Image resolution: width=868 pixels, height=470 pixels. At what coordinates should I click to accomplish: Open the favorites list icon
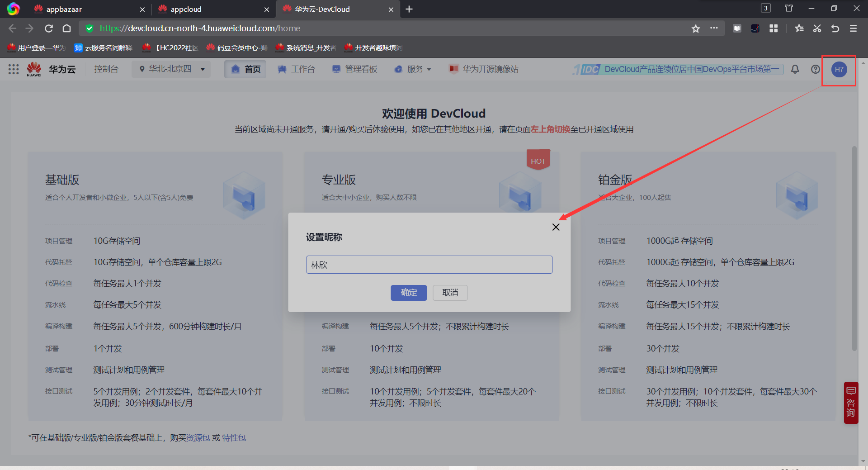(799, 28)
